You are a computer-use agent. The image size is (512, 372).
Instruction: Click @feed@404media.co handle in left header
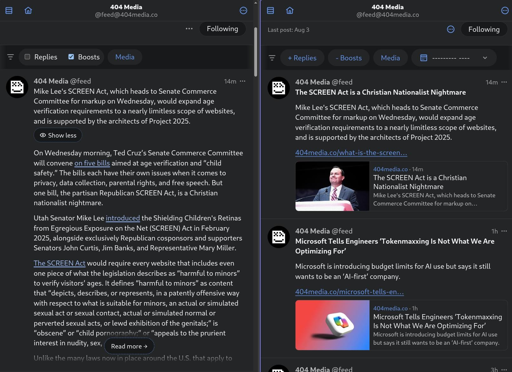click(126, 15)
